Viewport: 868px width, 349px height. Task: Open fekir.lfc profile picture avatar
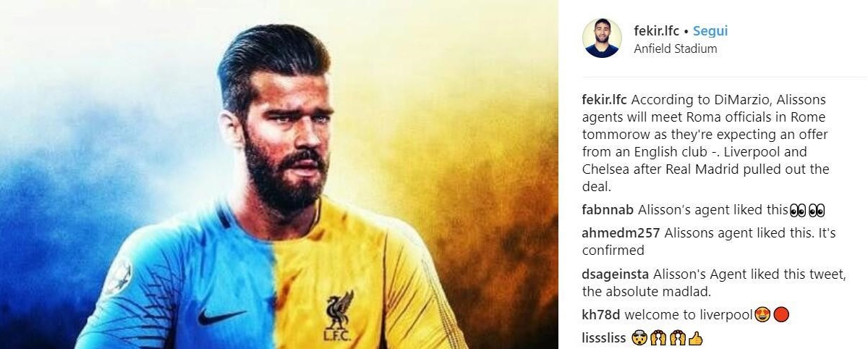602,38
